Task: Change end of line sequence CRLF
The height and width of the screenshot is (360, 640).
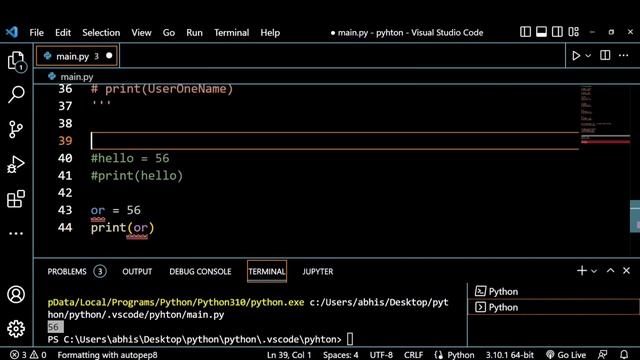Action: pos(413,355)
